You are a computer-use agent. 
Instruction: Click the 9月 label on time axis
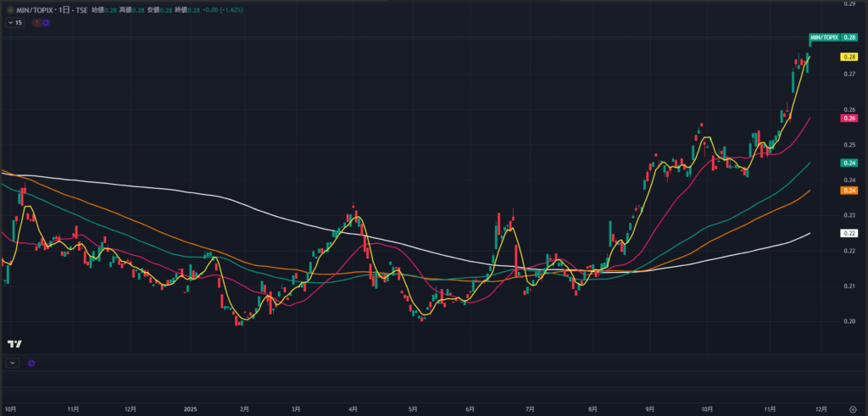click(648, 409)
